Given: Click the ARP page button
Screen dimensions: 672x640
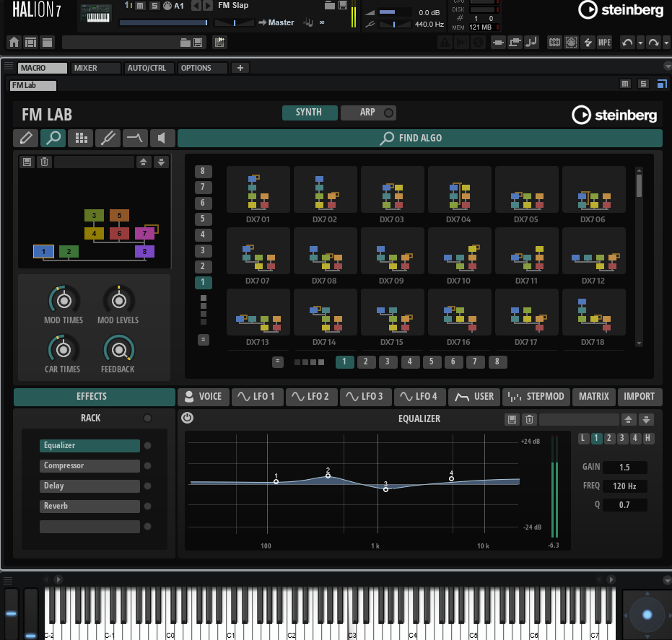Looking at the screenshot, I should tap(367, 113).
